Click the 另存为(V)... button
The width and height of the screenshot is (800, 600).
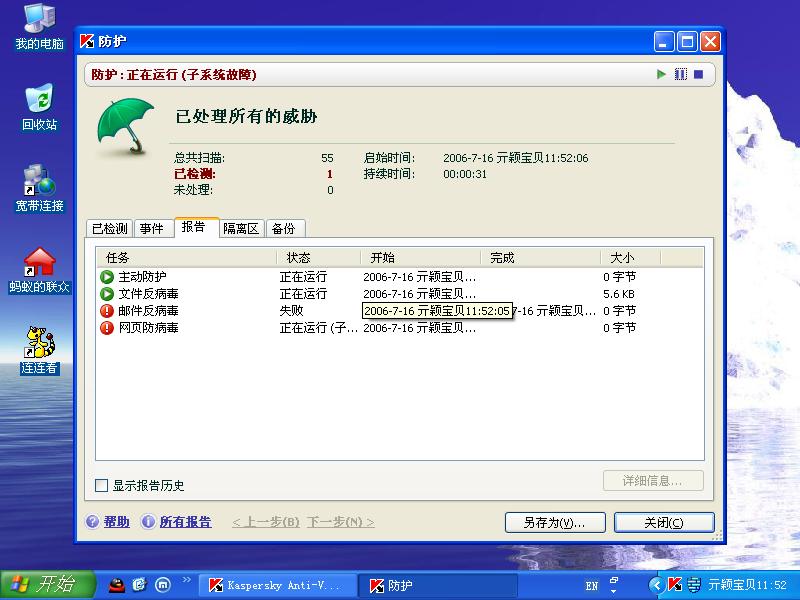pyautogui.click(x=555, y=522)
